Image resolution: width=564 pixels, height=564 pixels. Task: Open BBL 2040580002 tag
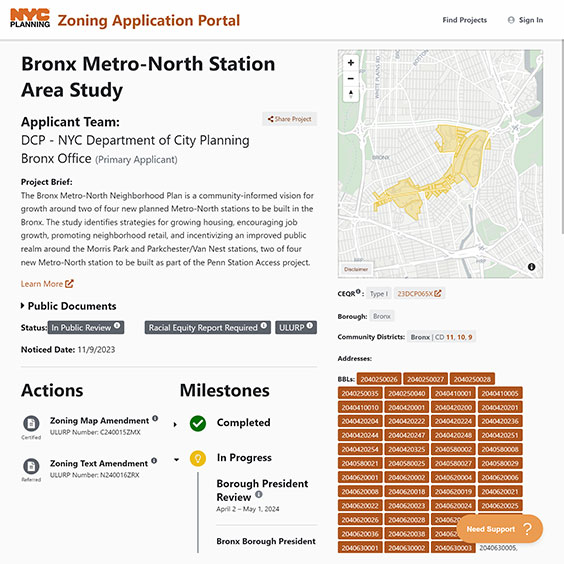(453, 449)
